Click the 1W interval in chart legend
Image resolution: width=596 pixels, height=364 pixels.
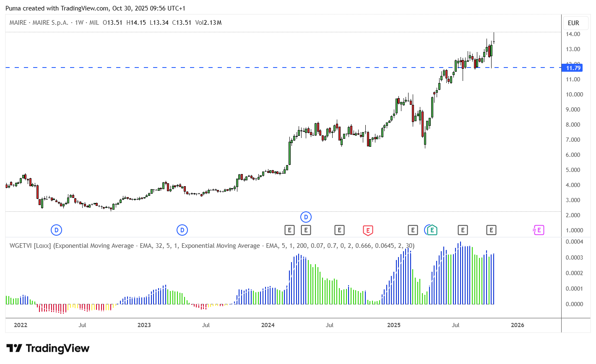point(79,23)
